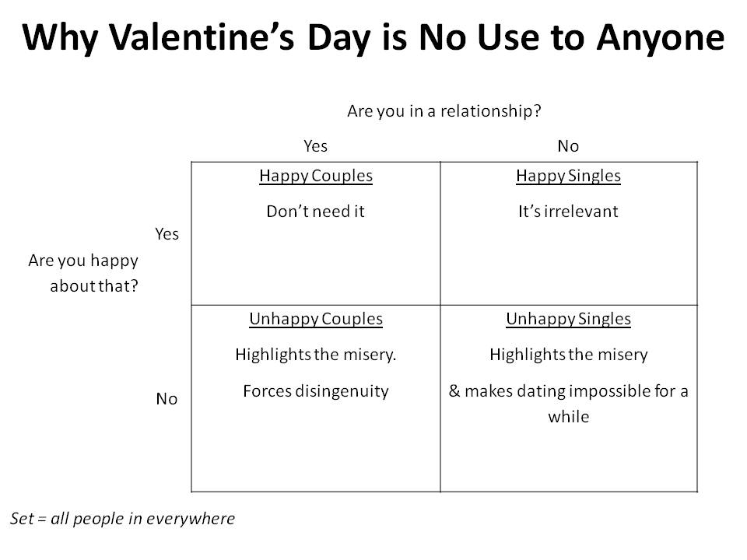Click the "It's irrelevant" text
Image resolution: width=747 pixels, height=560 pixels.
pos(568,211)
